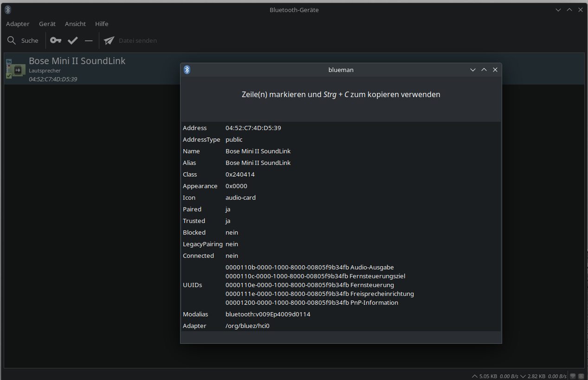Click the Bluetooth icon in main window title bar
Image resolution: width=588 pixels, height=380 pixels.
(7, 10)
